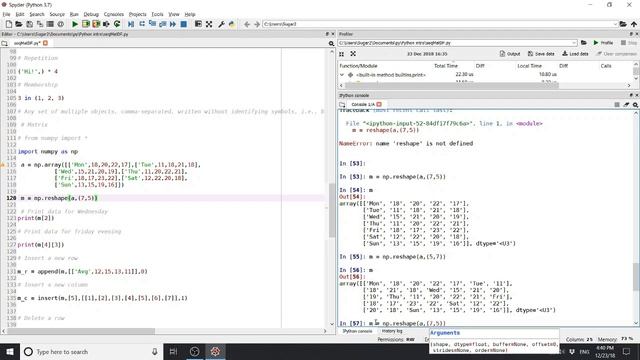Open the Tools menu
Image resolution: width=640 pixels, height=360 pixels.
pos(157,14)
